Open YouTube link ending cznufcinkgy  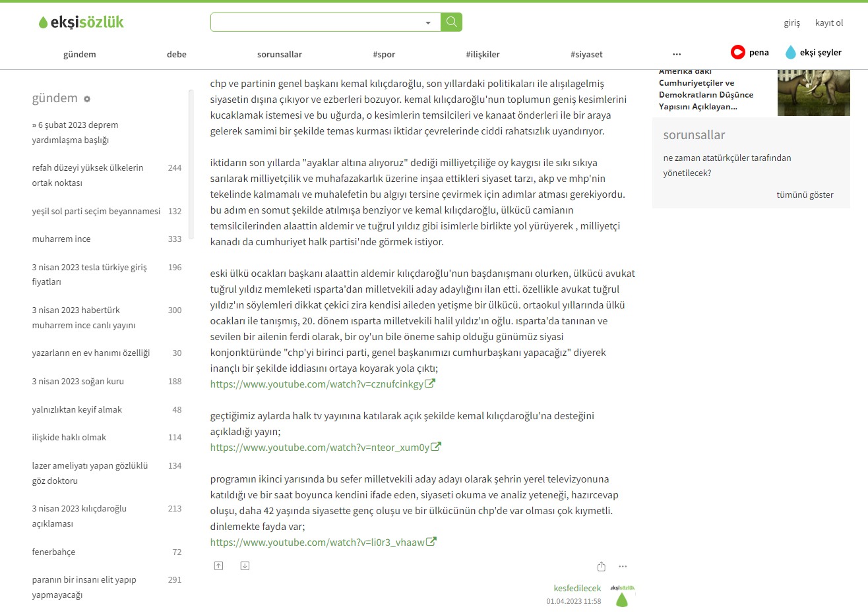coord(323,384)
